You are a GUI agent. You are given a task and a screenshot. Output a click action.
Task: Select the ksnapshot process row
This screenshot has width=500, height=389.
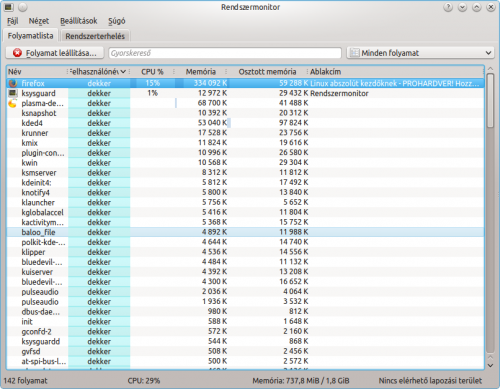tap(245, 113)
